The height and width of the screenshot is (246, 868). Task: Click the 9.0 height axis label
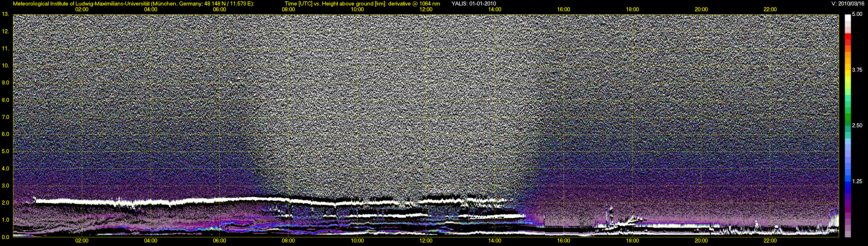click(x=5, y=82)
